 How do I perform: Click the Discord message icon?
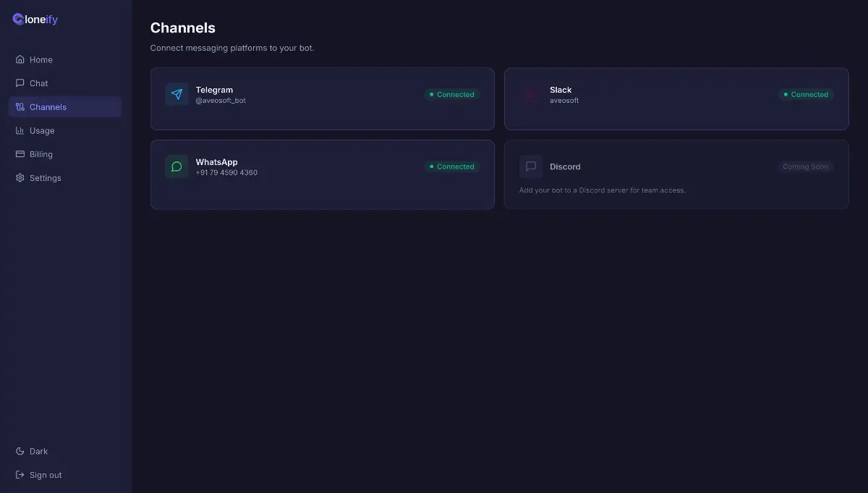(x=531, y=167)
